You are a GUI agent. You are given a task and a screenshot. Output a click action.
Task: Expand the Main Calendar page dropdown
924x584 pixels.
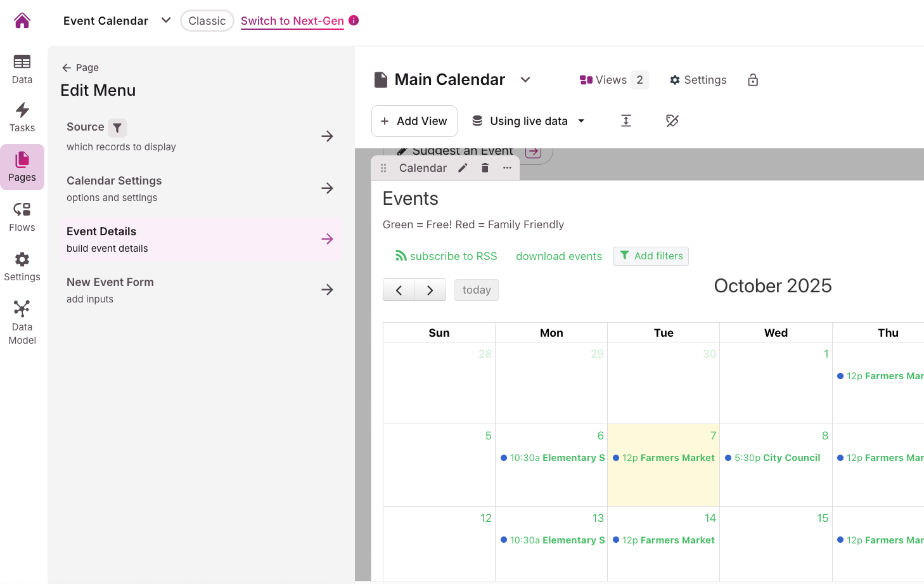525,80
